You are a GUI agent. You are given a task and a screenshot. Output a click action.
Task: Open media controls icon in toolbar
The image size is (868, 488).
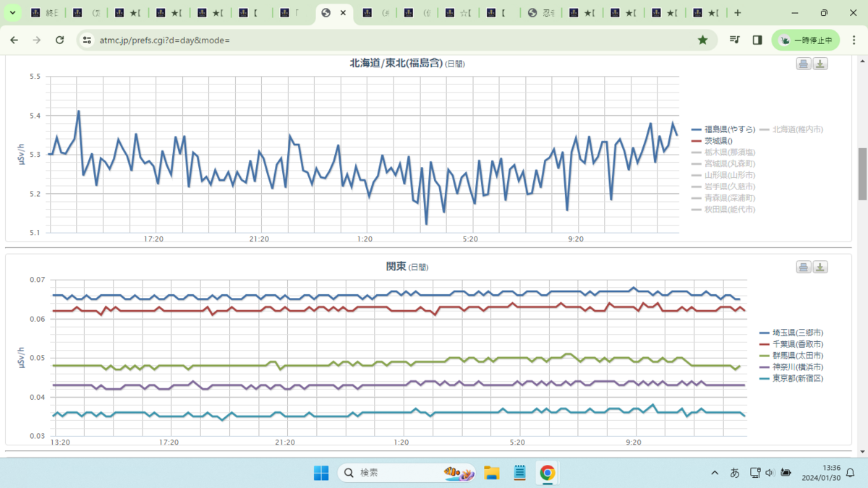[x=735, y=40]
